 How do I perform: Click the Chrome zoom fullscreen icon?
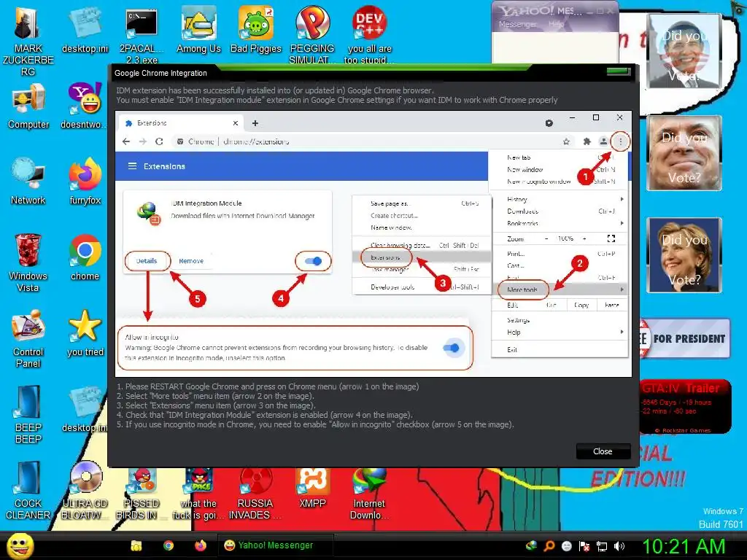(x=611, y=238)
